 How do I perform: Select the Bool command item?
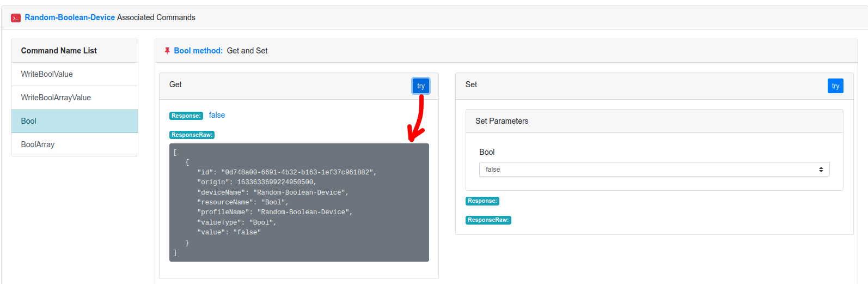tap(75, 121)
